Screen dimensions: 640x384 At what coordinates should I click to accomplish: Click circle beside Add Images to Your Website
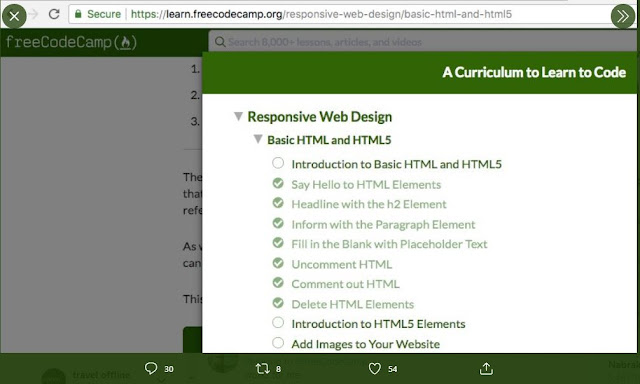click(x=278, y=343)
